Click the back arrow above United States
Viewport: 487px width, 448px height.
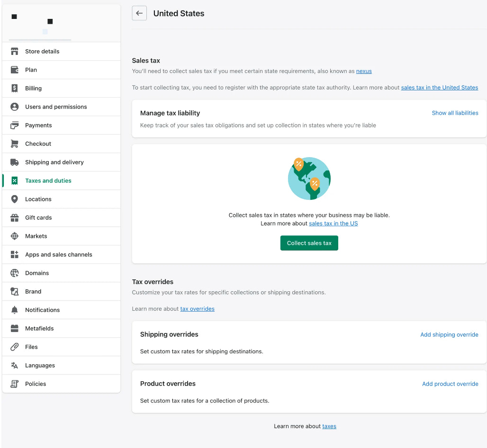click(x=139, y=13)
